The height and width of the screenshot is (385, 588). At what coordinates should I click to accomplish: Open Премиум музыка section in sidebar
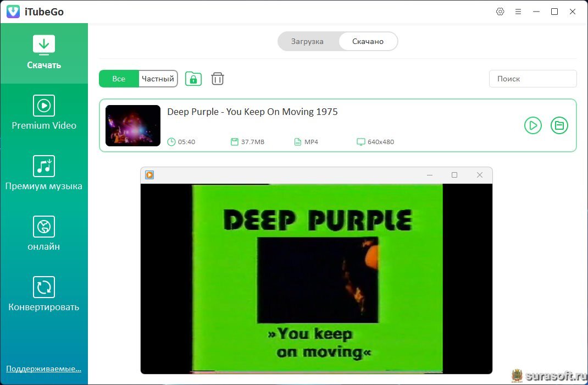(x=44, y=173)
